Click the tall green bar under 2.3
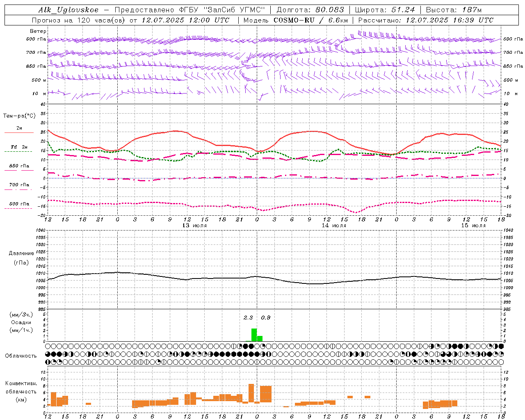Image resolution: width=525 pixels, height=420 pixels. pos(254,335)
